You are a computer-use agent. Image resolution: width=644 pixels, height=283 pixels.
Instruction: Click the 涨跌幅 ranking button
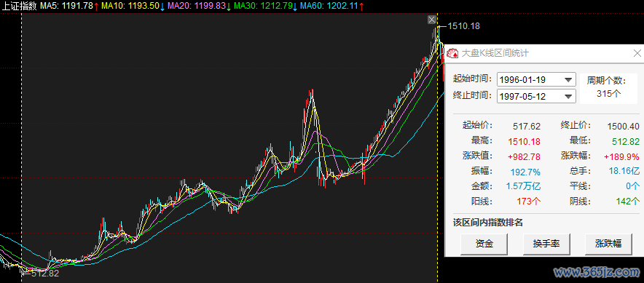(608, 244)
